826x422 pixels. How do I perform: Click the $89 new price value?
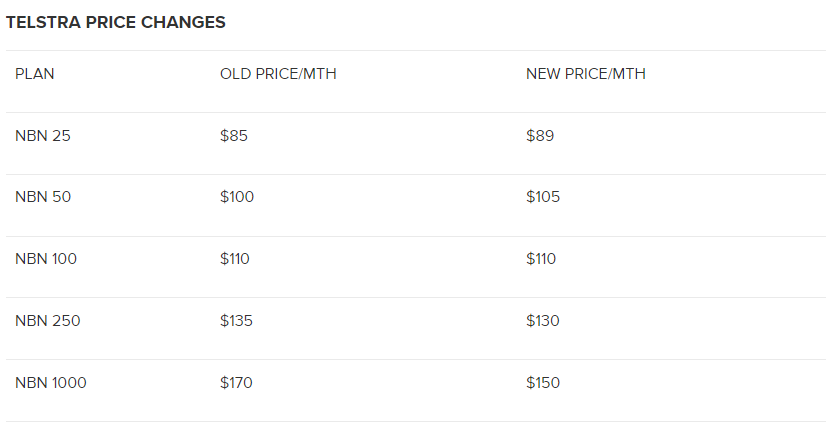pos(540,136)
